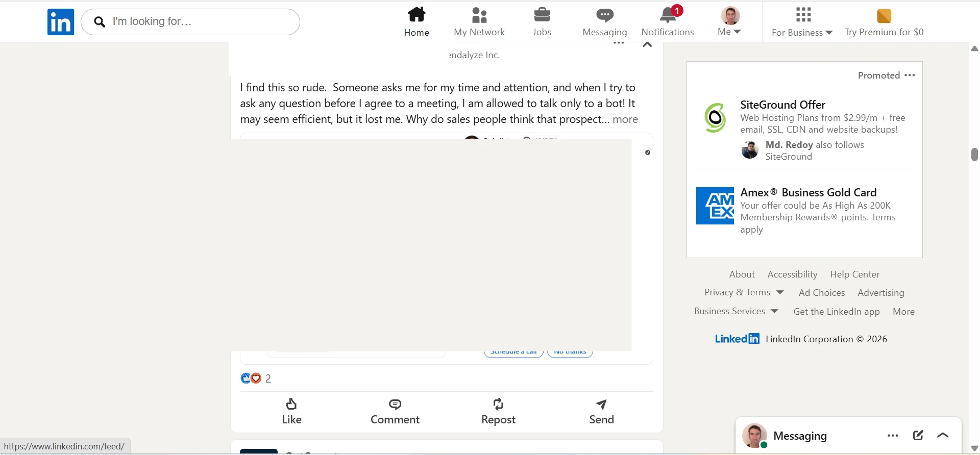Viewport: 980px width, 455px height.
Task: Expand the Privacy & Terms footer menu
Action: 744,292
